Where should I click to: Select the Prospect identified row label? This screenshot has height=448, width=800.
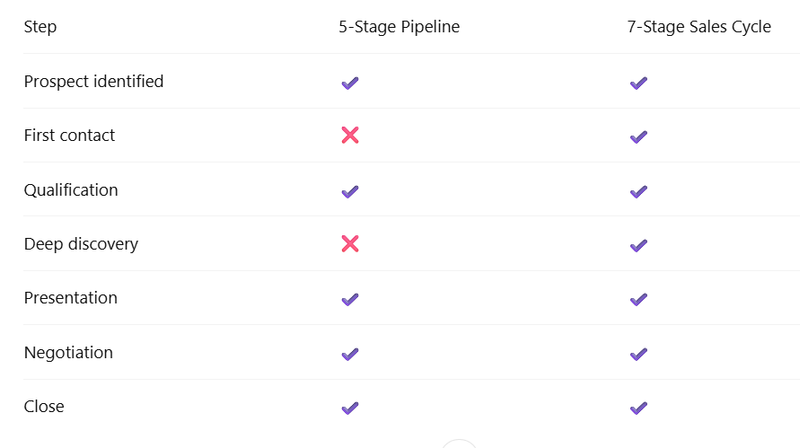[x=94, y=81]
